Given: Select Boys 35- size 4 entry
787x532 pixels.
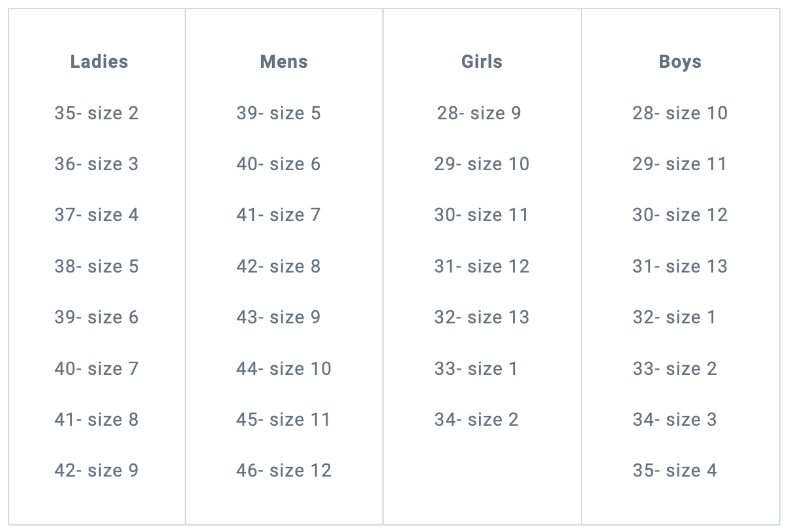Looking at the screenshot, I should [x=675, y=470].
